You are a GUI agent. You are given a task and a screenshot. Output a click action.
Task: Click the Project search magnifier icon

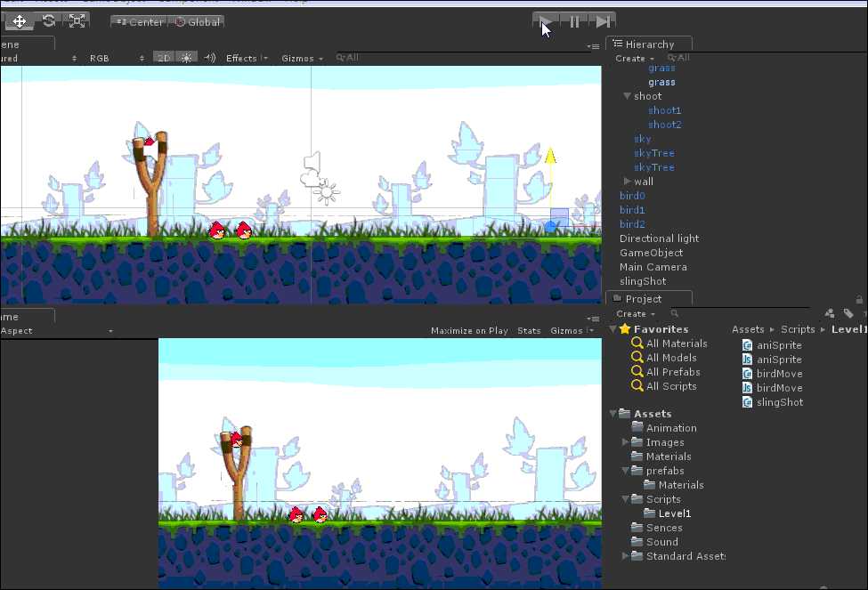coord(674,314)
